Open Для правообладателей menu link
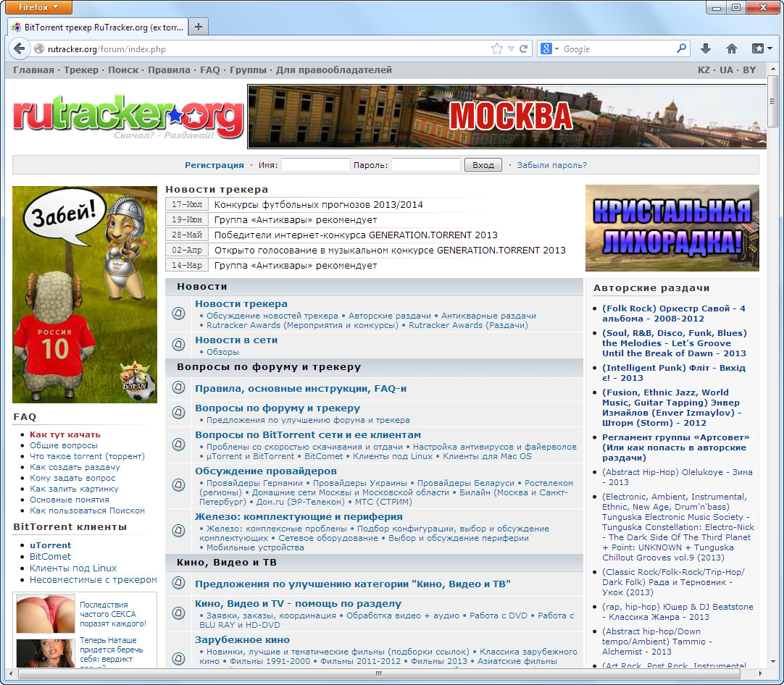 point(334,70)
